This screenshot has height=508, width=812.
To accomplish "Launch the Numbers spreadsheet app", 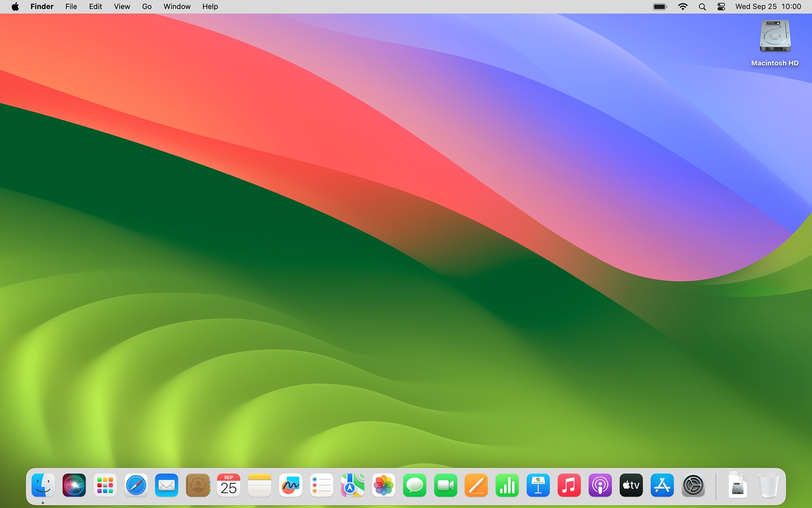I will (507, 485).
